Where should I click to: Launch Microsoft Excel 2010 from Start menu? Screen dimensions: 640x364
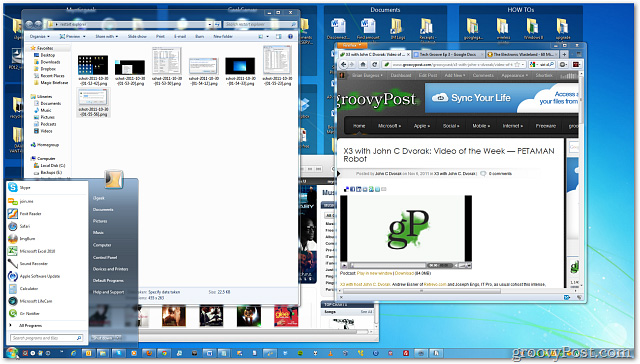pos(47,251)
